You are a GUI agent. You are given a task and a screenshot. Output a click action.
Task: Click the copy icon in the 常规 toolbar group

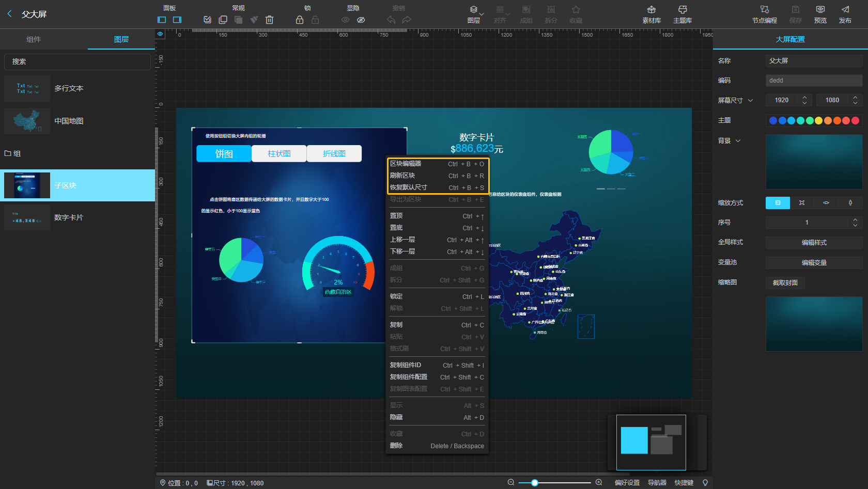223,20
